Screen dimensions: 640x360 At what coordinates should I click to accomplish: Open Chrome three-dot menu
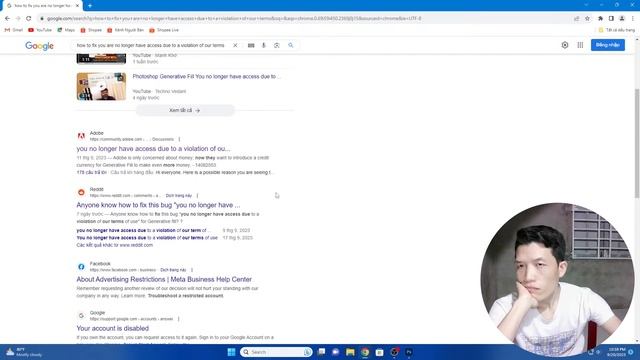[633, 18]
